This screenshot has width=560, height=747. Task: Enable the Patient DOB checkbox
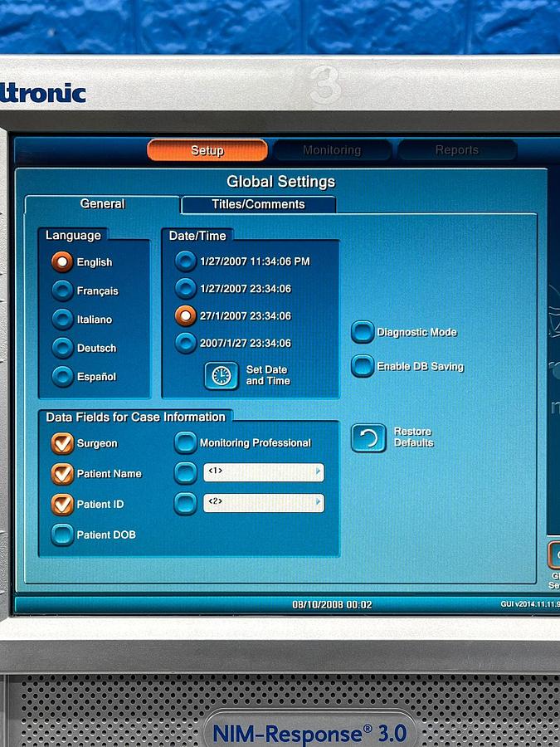pyautogui.click(x=62, y=535)
